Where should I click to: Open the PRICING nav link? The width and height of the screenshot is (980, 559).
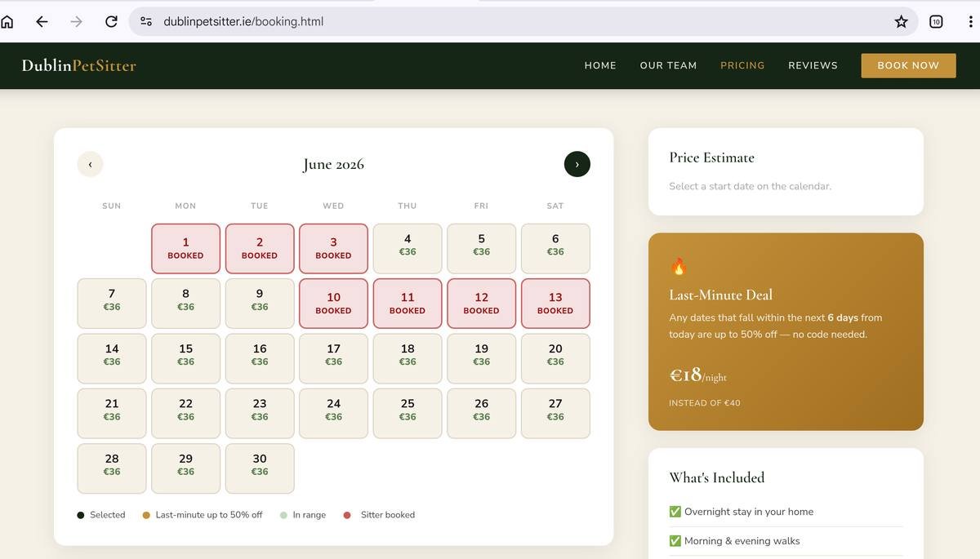(742, 65)
